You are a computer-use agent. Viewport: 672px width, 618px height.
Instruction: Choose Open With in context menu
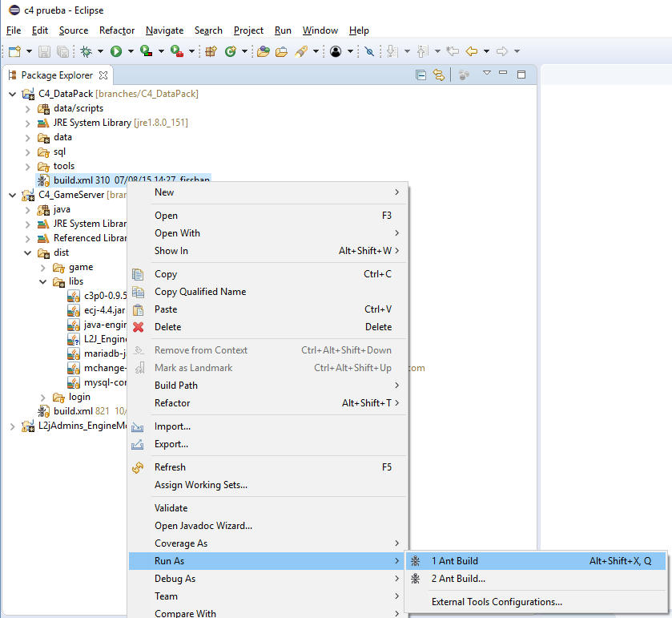click(268, 233)
